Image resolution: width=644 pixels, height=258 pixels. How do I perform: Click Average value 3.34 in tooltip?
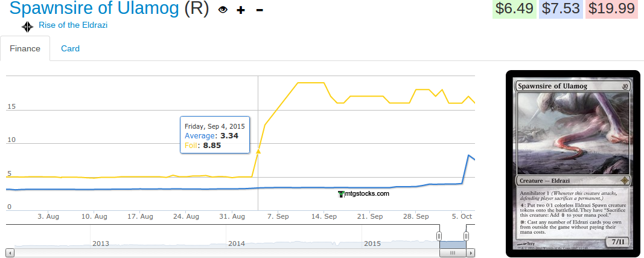229,136
